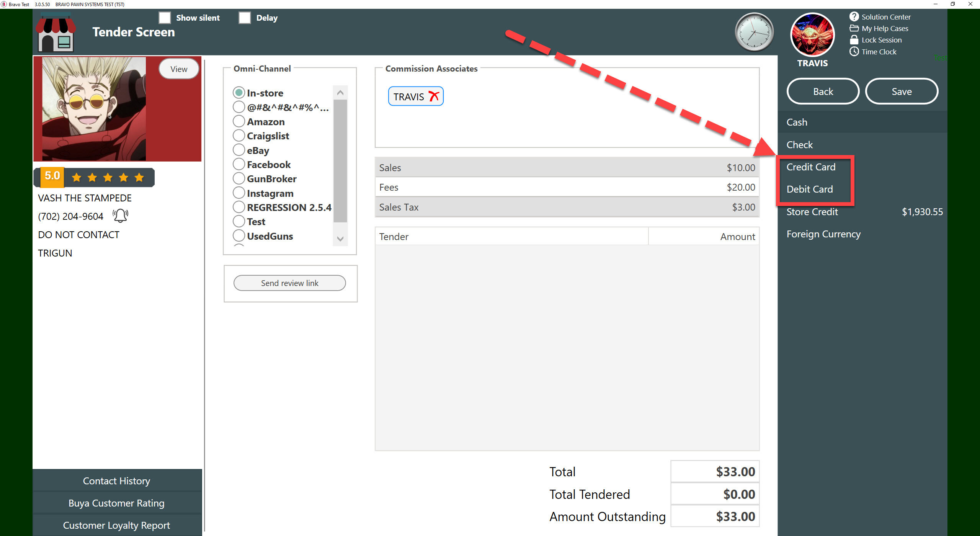Click the TRIGUN customer note
Screen dimensions: 980x536
pos(55,253)
